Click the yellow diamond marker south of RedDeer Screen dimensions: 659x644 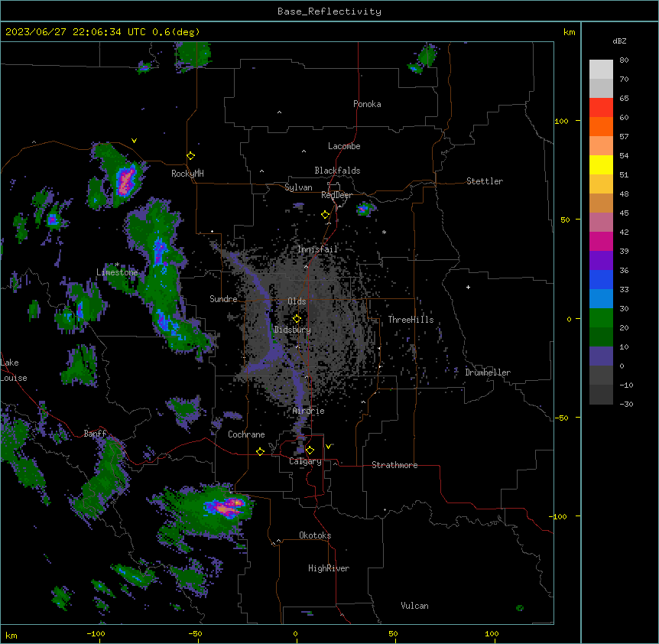coord(326,215)
